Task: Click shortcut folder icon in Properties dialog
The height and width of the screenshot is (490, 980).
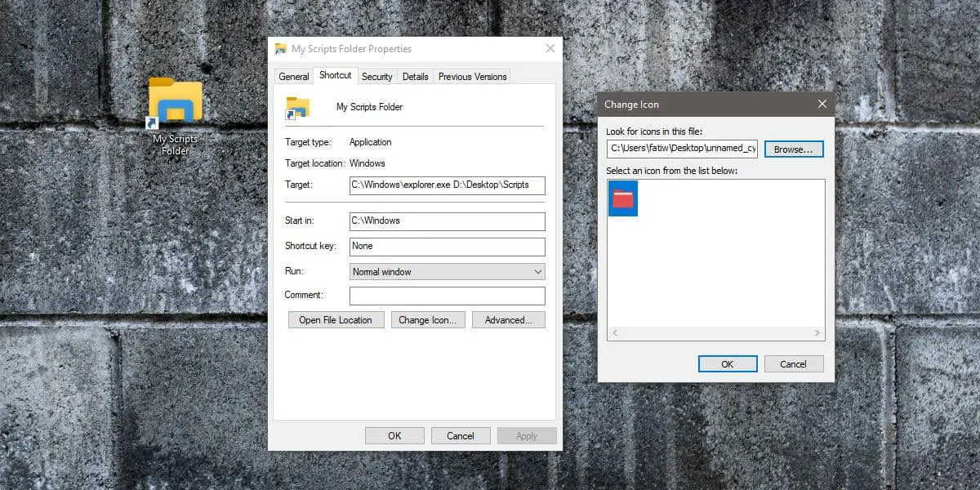Action: 297,108
